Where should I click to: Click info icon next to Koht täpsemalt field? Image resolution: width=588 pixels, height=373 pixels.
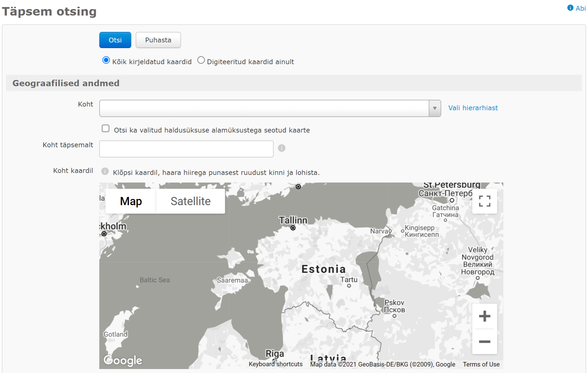click(281, 148)
